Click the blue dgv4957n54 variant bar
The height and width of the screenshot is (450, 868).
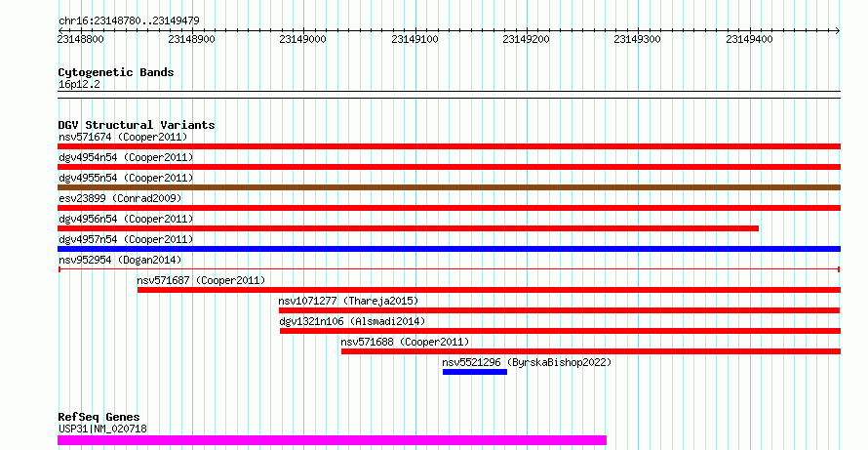[x=449, y=249]
